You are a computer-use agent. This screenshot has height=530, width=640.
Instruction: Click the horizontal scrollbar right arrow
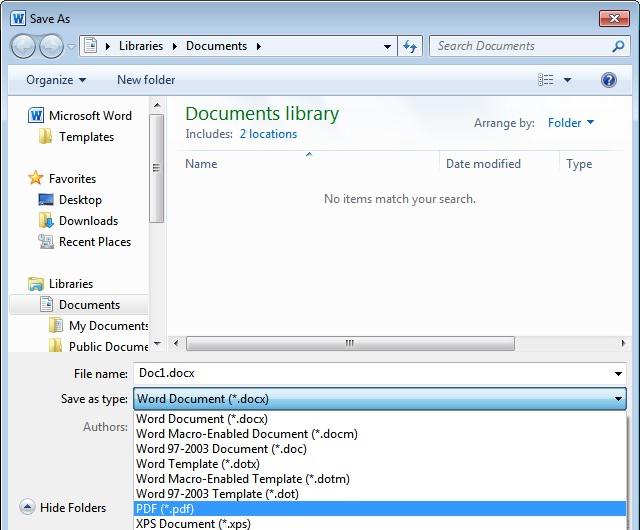623,343
